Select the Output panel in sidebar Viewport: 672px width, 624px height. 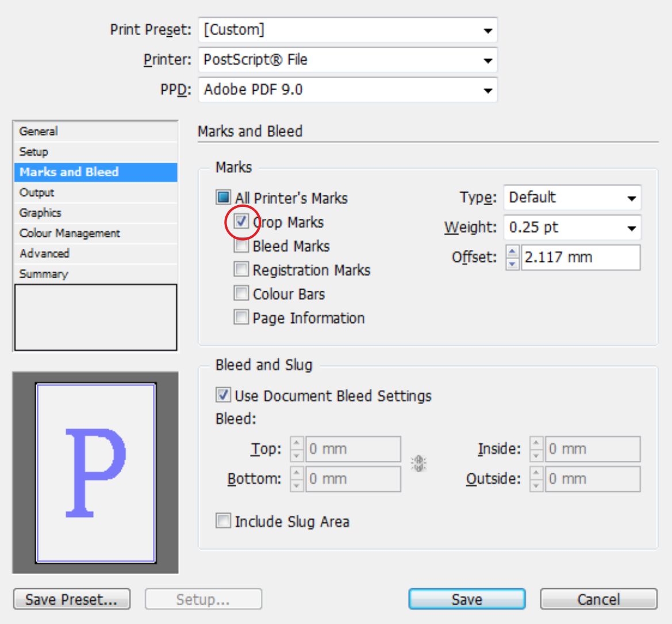pyautogui.click(x=37, y=192)
